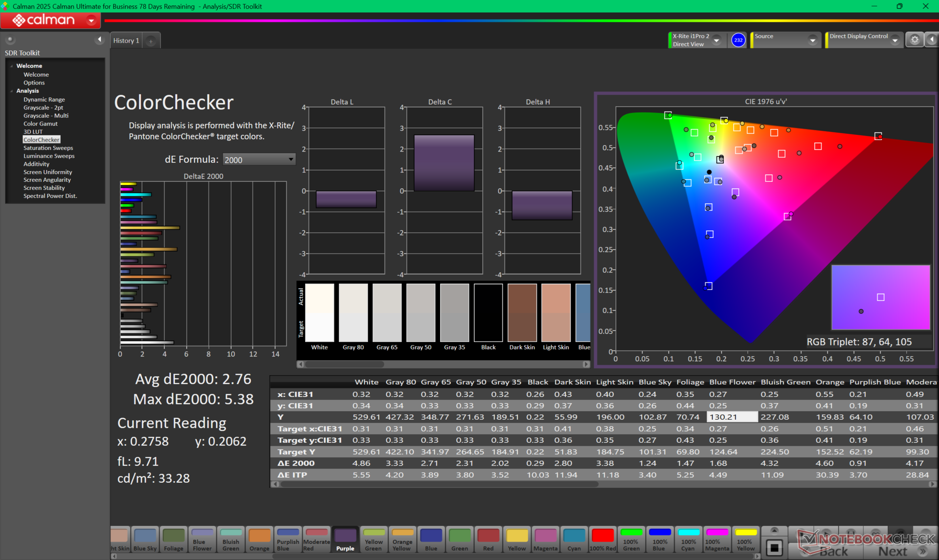
Task: Open the settings gear icon
Action: (x=915, y=40)
